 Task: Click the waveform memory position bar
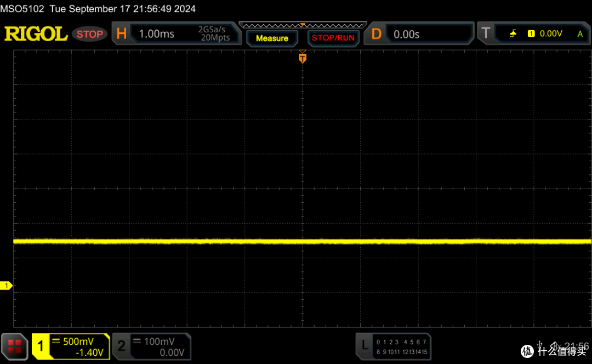(303, 25)
